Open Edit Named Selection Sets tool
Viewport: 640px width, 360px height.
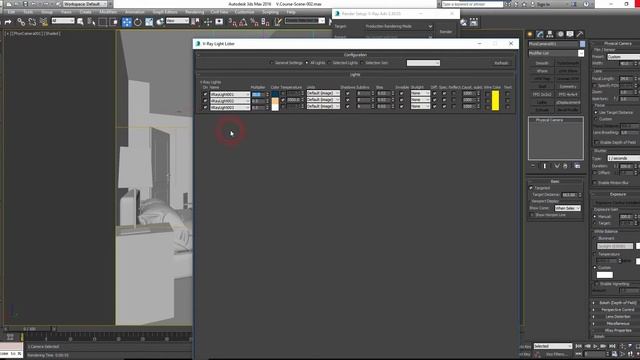[x=278, y=22]
